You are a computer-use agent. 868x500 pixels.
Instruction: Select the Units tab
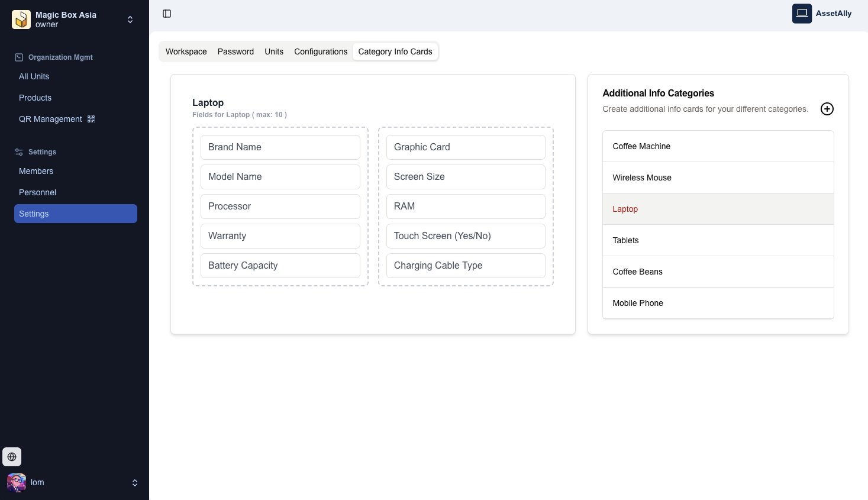(x=274, y=51)
